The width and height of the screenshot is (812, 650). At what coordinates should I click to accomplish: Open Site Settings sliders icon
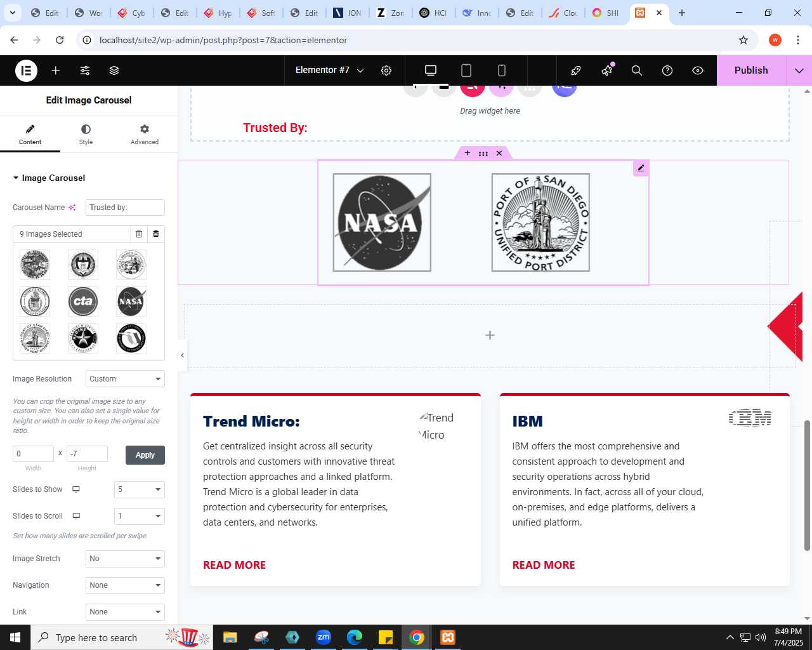pos(85,70)
